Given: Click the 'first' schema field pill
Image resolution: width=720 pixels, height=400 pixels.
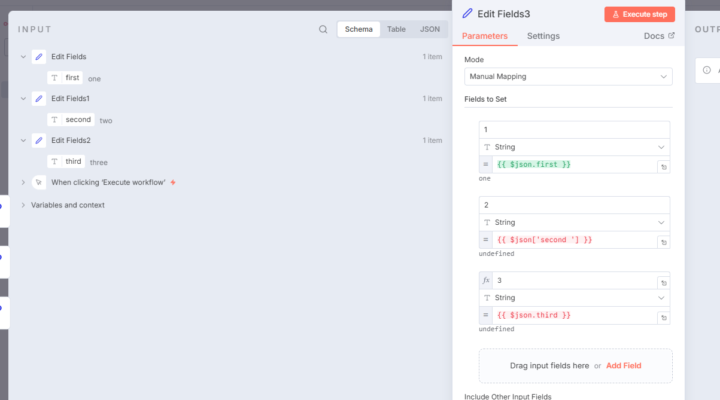Looking at the screenshot, I should point(65,78).
